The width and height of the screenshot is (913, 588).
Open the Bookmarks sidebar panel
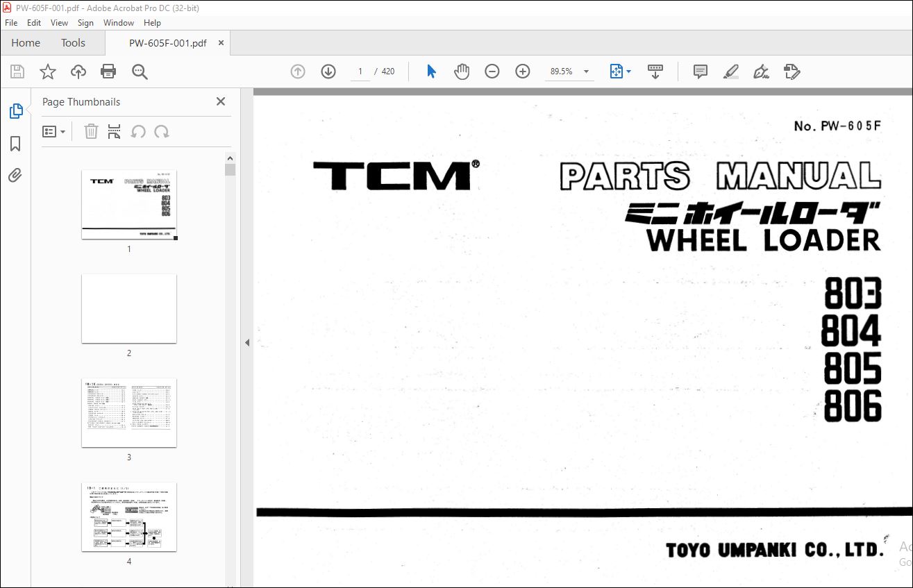point(15,144)
